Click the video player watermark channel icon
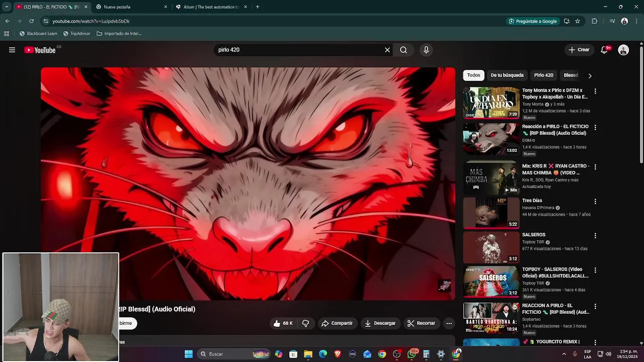Screen dimensions: 644x362 444,285
